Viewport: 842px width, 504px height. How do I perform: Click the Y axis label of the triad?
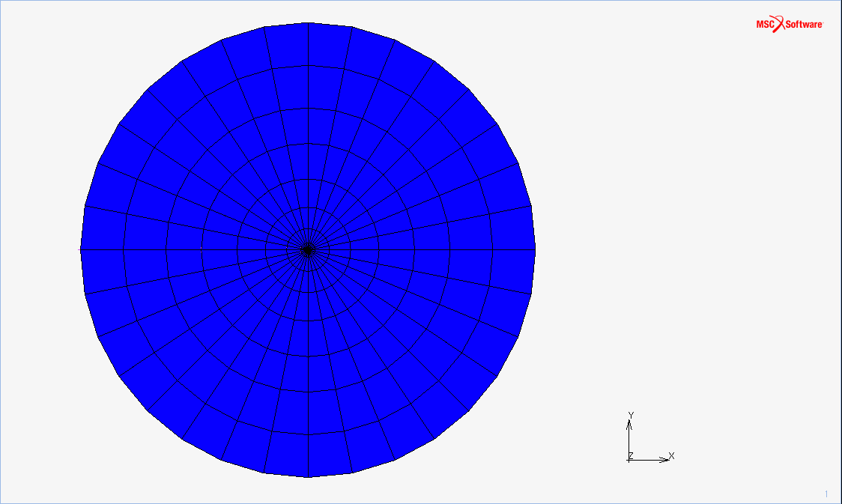point(631,416)
